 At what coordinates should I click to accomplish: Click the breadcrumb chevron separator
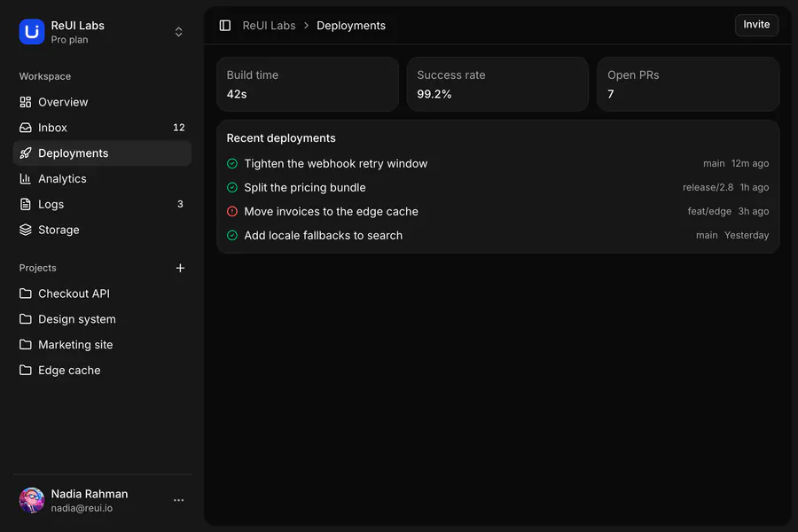click(x=307, y=26)
